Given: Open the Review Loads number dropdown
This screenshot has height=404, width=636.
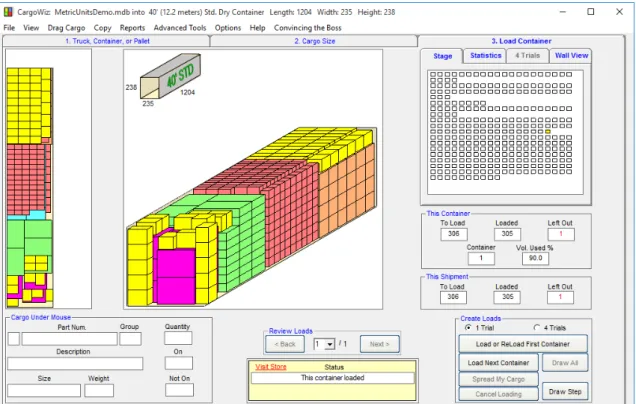Looking at the screenshot, I should (x=330, y=344).
